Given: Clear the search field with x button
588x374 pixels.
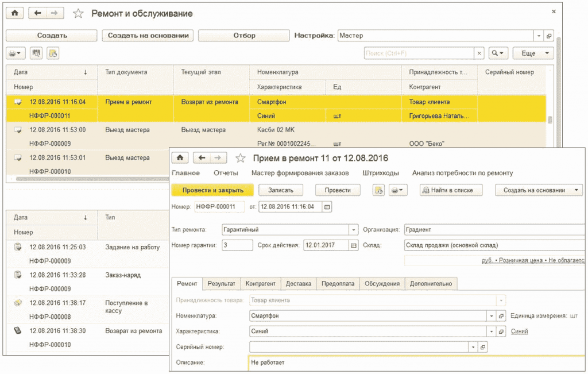Looking at the screenshot, I should point(479,53).
